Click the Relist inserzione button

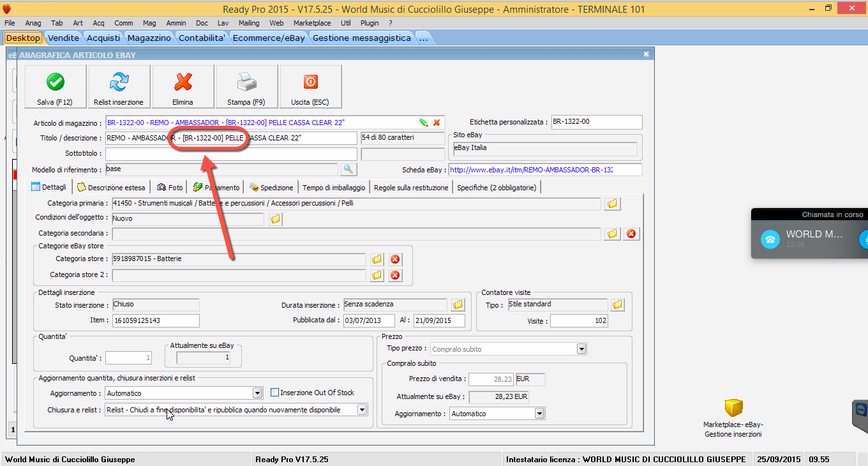click(119, 87)
